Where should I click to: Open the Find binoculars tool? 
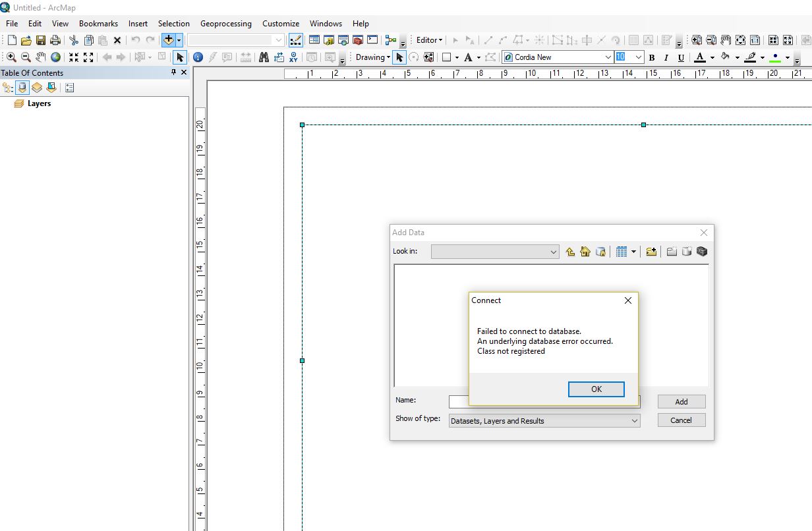pos(264,57)
